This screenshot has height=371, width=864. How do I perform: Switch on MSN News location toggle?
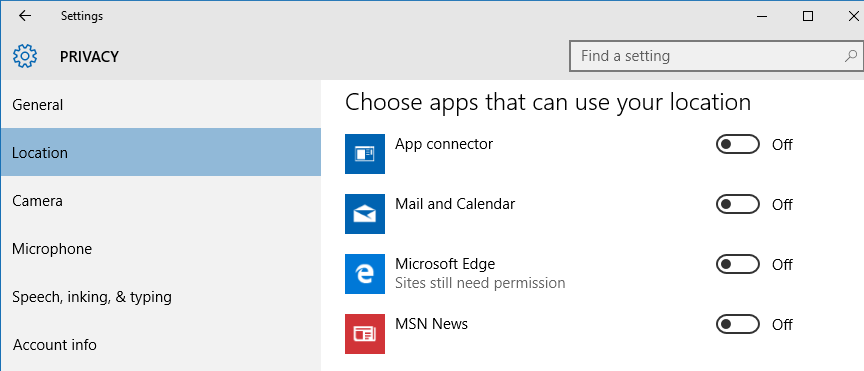[x=737, y=325]
